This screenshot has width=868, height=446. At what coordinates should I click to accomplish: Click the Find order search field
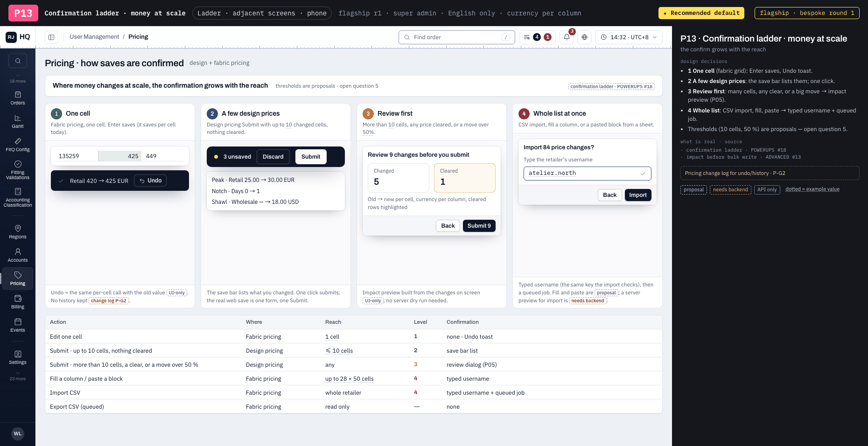[457, 37]
